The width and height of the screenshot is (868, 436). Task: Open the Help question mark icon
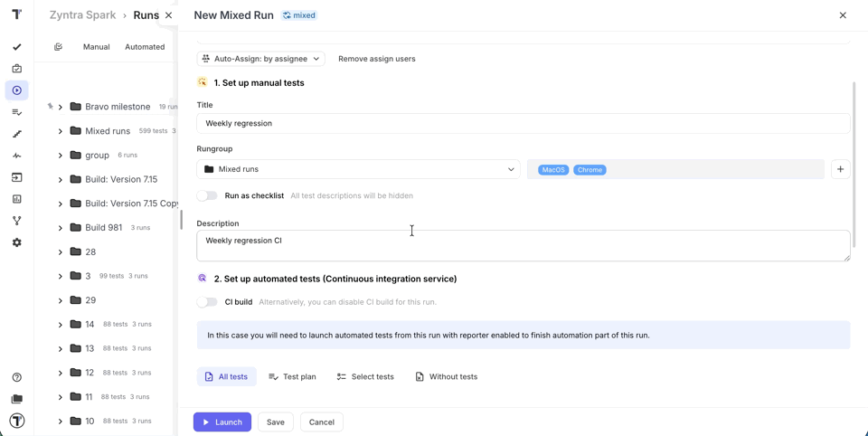[x=17, y=377]
